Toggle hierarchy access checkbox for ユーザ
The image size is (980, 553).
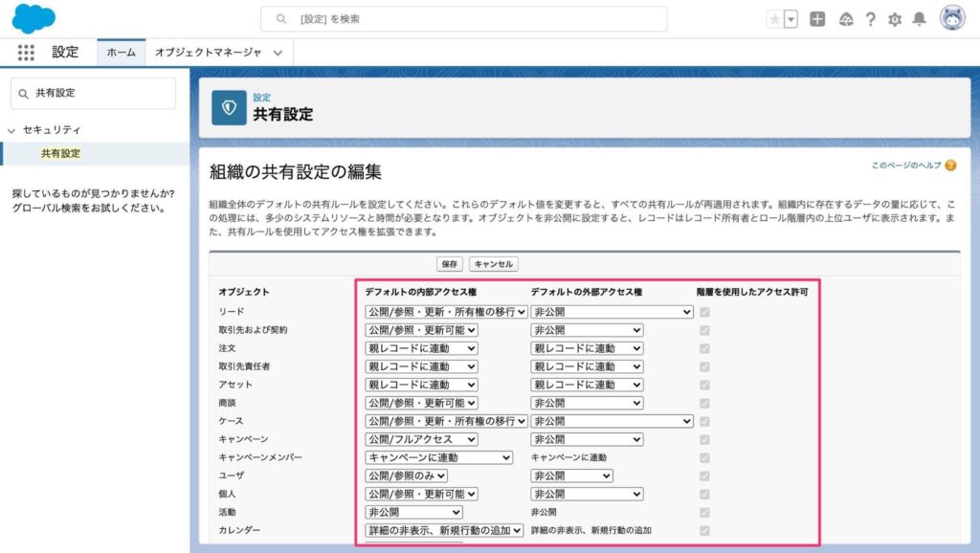(x=704, y=476)
